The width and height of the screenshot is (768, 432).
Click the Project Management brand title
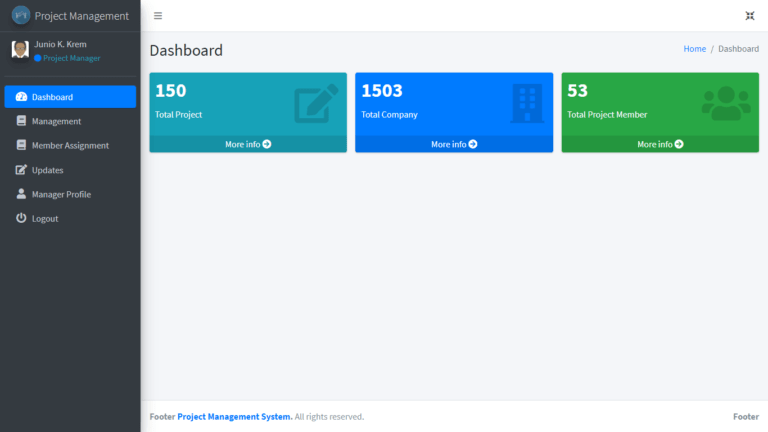pos(82,16)
